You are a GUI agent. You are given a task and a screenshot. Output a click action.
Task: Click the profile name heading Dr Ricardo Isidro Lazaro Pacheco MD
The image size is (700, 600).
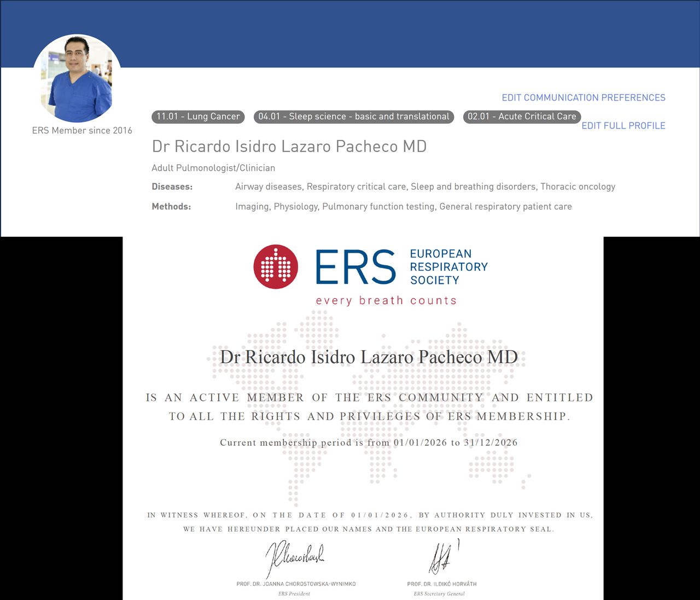(289, 147)
